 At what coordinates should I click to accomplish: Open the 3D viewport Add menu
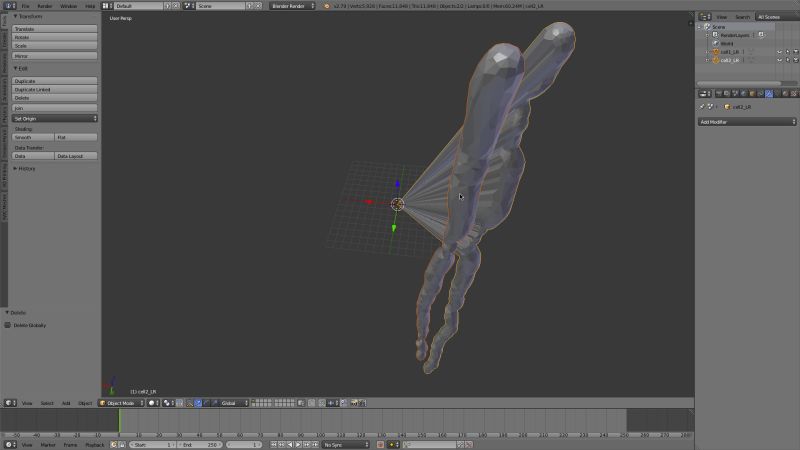pos(66,403)
